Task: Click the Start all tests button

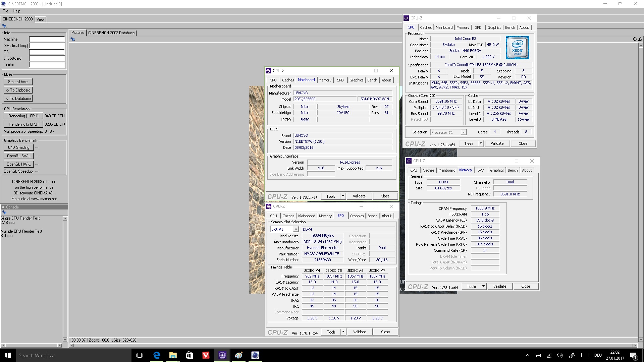Action: [18, 82]
